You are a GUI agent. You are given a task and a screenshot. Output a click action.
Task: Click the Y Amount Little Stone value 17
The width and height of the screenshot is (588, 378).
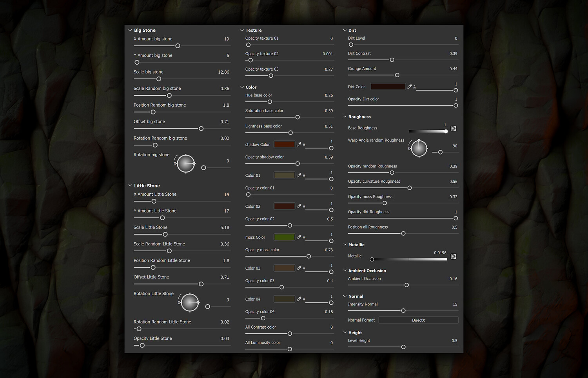coord(227,211)
